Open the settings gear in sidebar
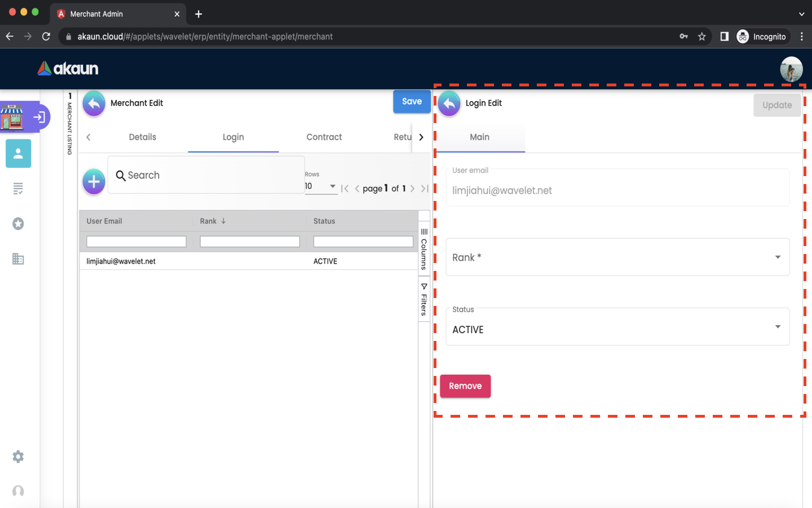The height and width of the screenshot is (508, 812). coord(18,457)
